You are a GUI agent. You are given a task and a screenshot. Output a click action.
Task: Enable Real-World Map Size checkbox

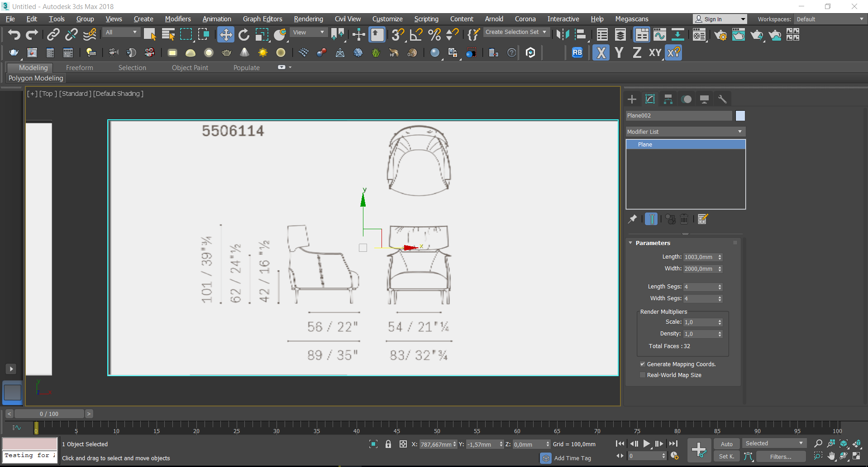pos(642,375)
